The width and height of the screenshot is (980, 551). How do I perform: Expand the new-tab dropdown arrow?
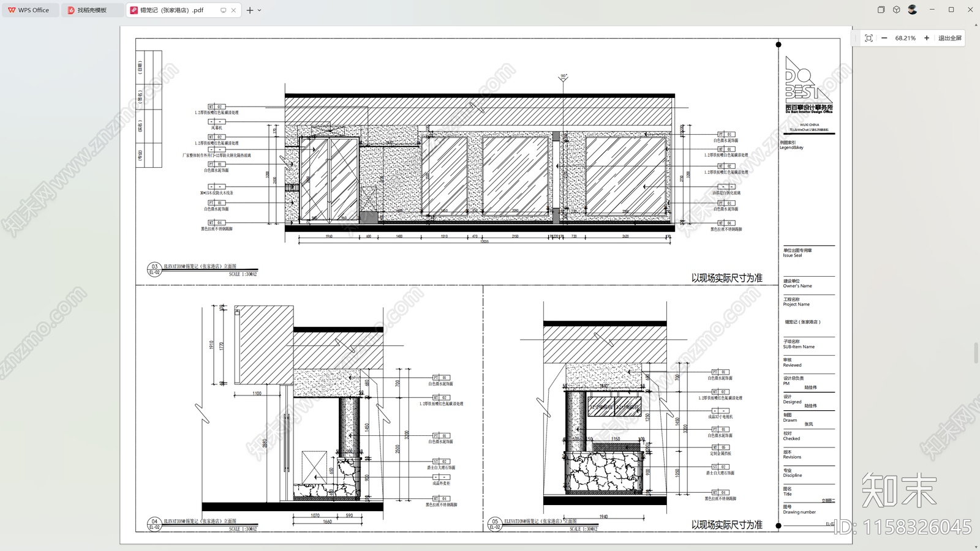click(x=260, y=10)
